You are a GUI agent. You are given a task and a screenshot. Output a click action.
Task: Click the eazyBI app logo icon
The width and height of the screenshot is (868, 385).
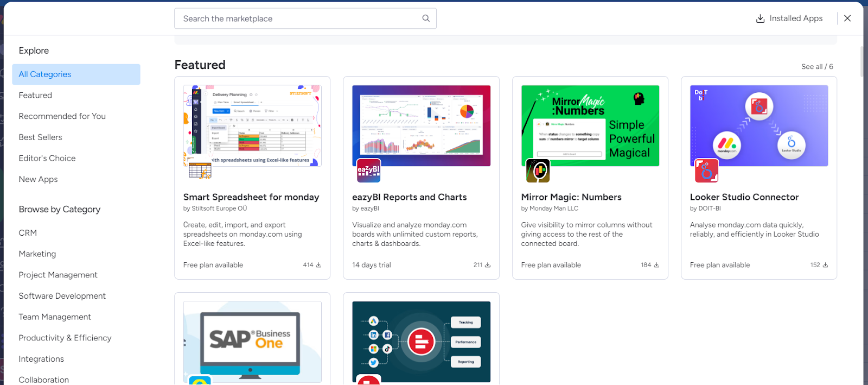369,171
